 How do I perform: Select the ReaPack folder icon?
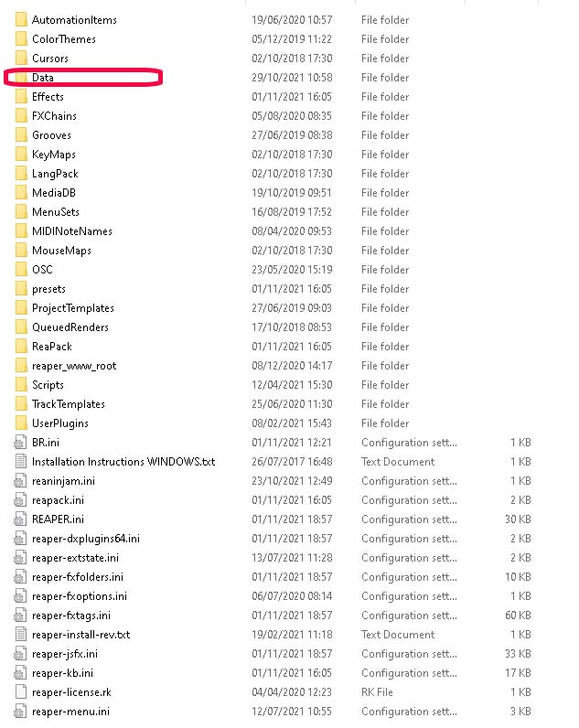tap(21, 347)
